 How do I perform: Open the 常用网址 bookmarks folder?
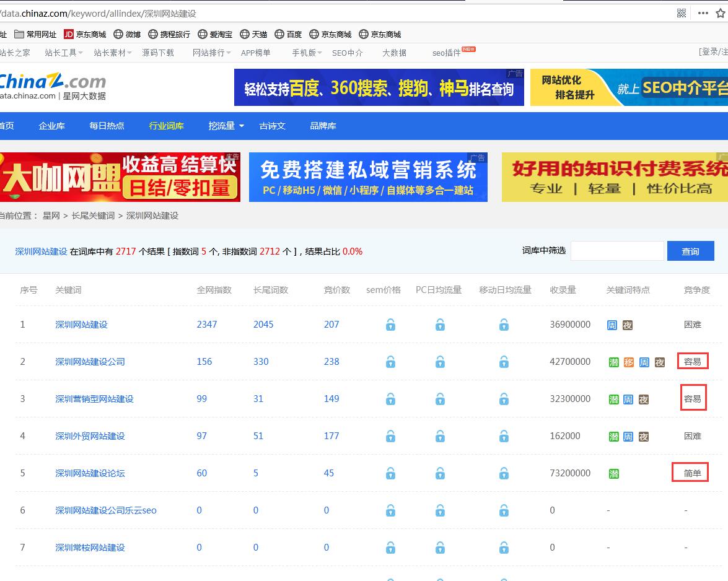35,35
